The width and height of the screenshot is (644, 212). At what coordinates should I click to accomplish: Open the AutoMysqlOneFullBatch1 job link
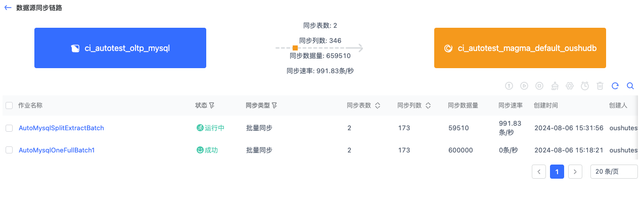click(x=57, y=150)
